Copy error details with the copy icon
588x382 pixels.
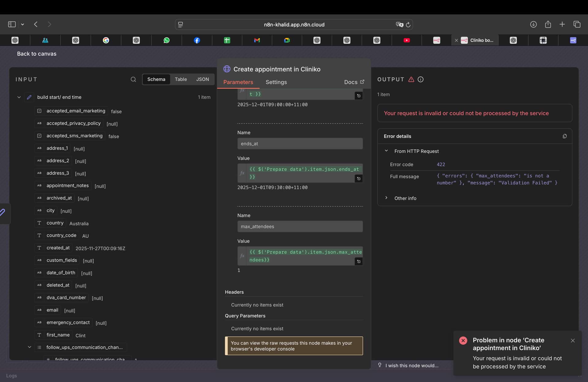(564, 136)
